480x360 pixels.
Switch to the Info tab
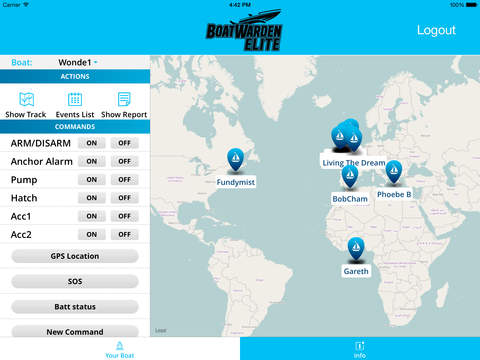point(360,349)
